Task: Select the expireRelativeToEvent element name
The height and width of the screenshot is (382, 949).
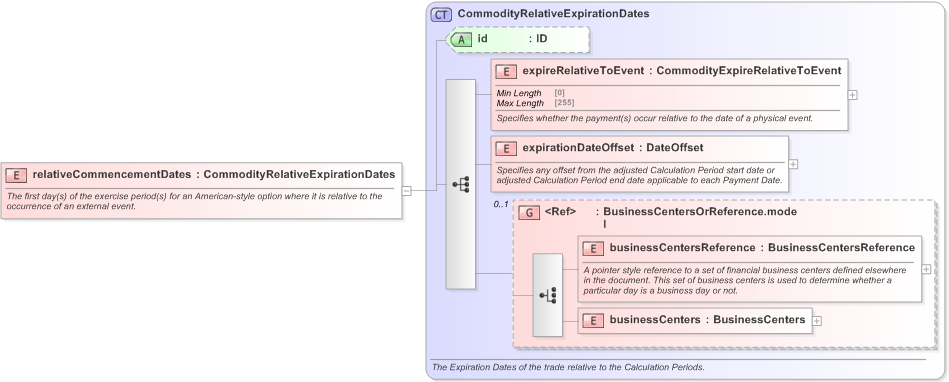Action: pos(583,71)
